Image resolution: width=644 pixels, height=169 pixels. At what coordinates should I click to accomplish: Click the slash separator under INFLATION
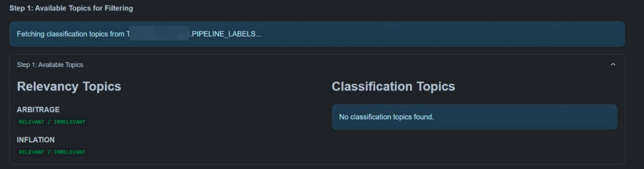click(x=49, y=152)
